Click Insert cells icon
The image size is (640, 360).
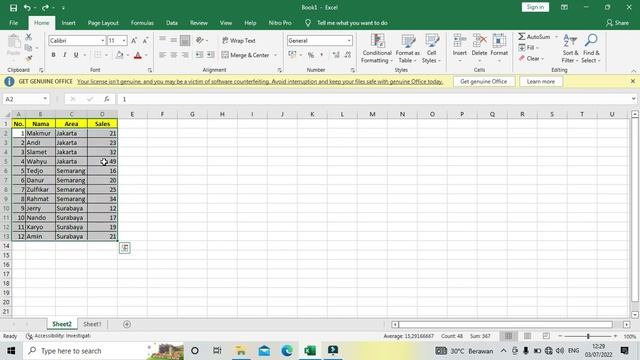pyautogui.click(x=460, y=41)
